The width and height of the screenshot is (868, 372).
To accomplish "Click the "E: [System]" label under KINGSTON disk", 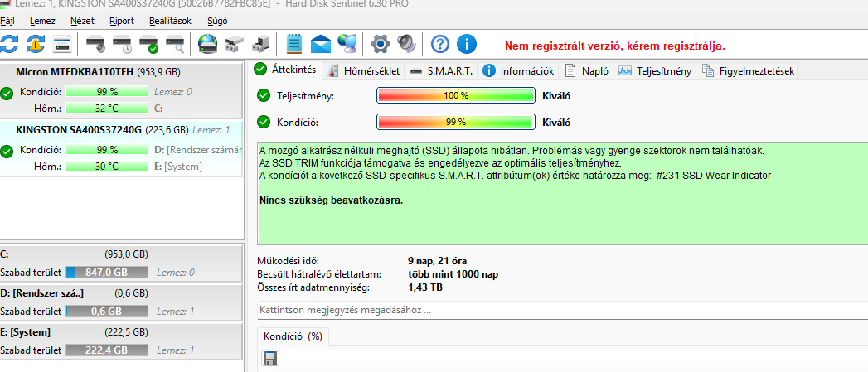I will pos(177,166).
